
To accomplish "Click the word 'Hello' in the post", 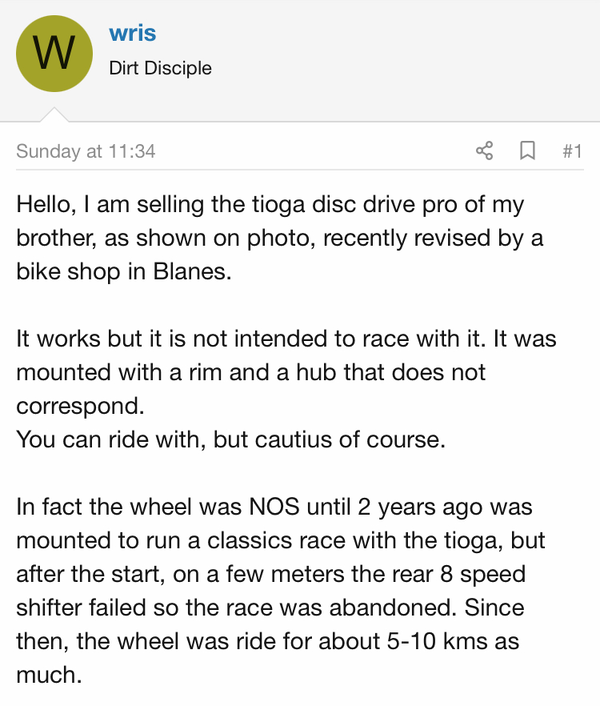I will pyautogui.click(x=43, y=204).
